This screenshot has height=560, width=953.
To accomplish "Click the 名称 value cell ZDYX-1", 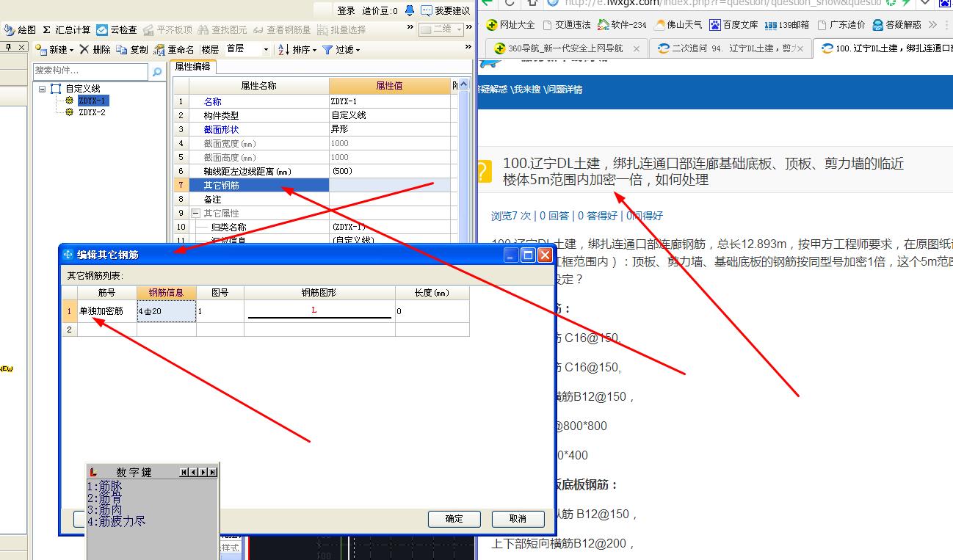I will pos(389,101).
